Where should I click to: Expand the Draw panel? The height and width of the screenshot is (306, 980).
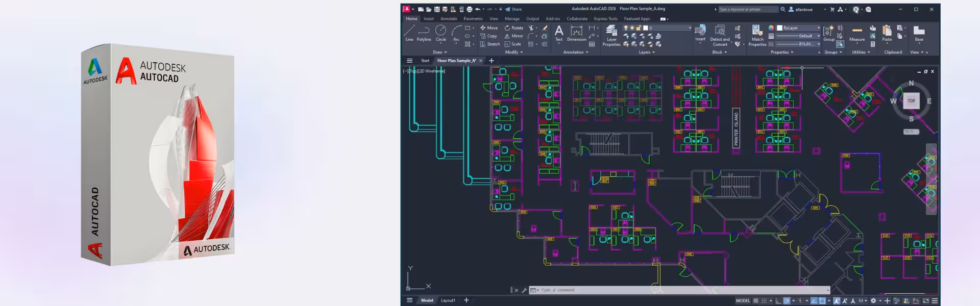[439, 52]
